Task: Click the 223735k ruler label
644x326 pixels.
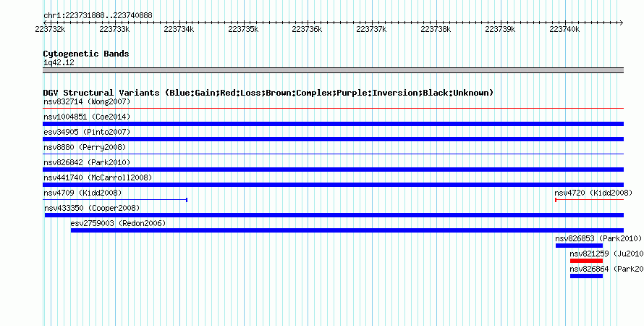Action: 243,29
